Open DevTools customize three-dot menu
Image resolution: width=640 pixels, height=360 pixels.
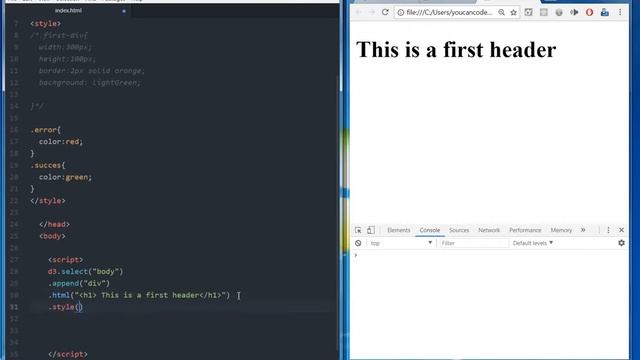[x=609, y=230]
